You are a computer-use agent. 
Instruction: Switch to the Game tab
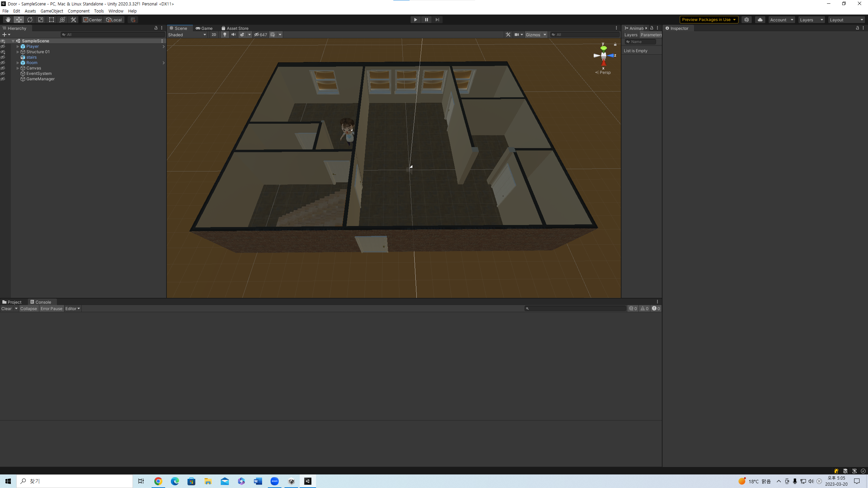coord(204,28)
